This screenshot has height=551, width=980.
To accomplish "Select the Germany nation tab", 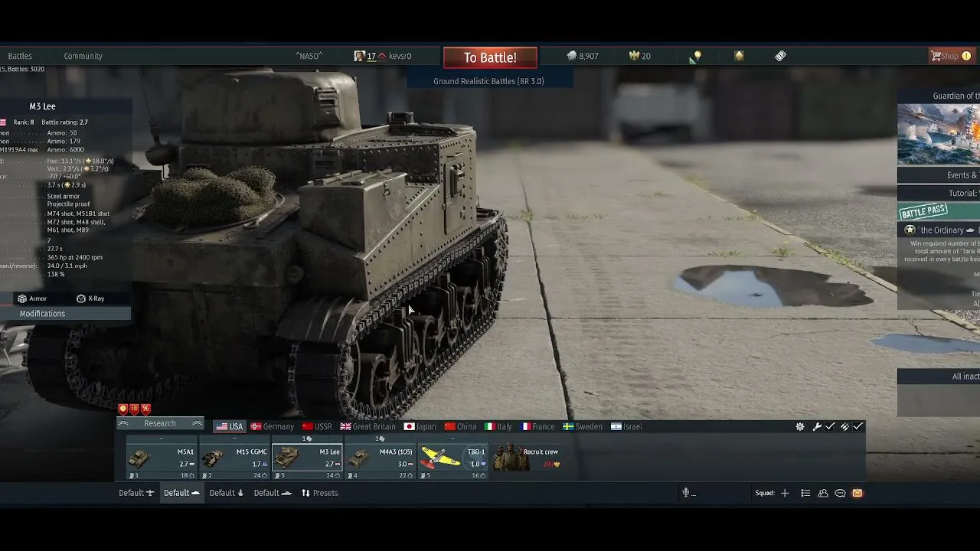I will coord(273,427).
